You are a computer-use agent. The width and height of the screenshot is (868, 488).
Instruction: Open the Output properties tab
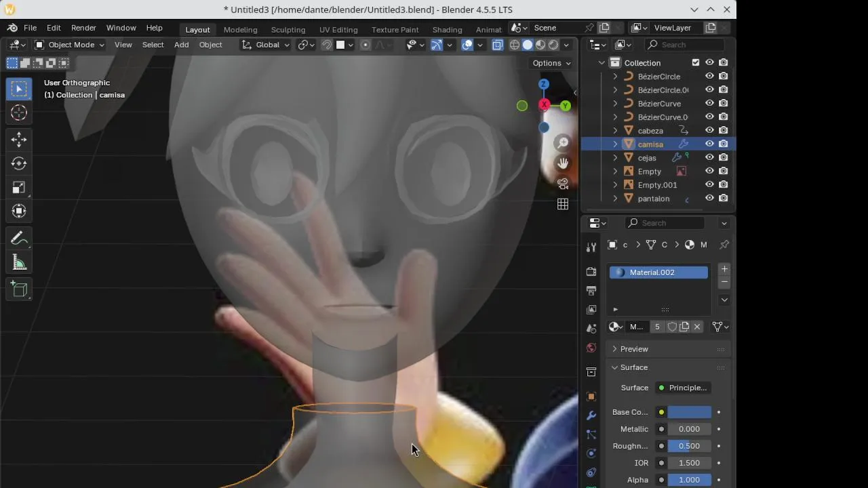click(591, 291)
